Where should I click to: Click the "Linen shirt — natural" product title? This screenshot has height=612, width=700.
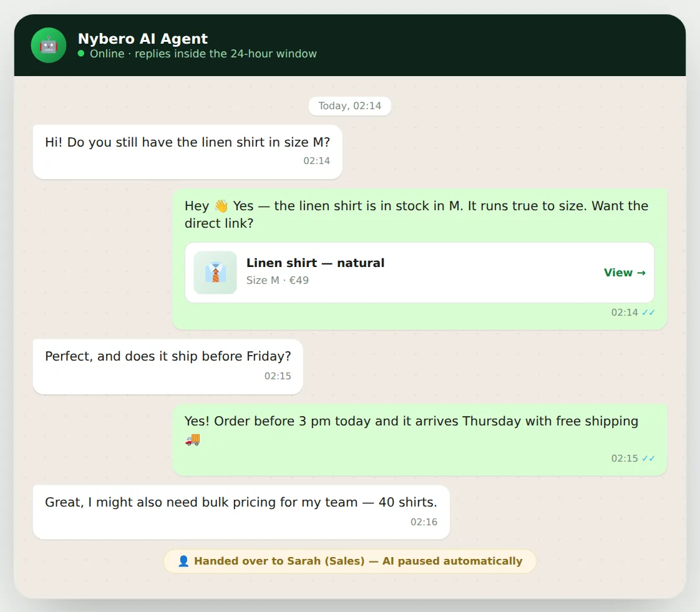(x=315, y=263)
